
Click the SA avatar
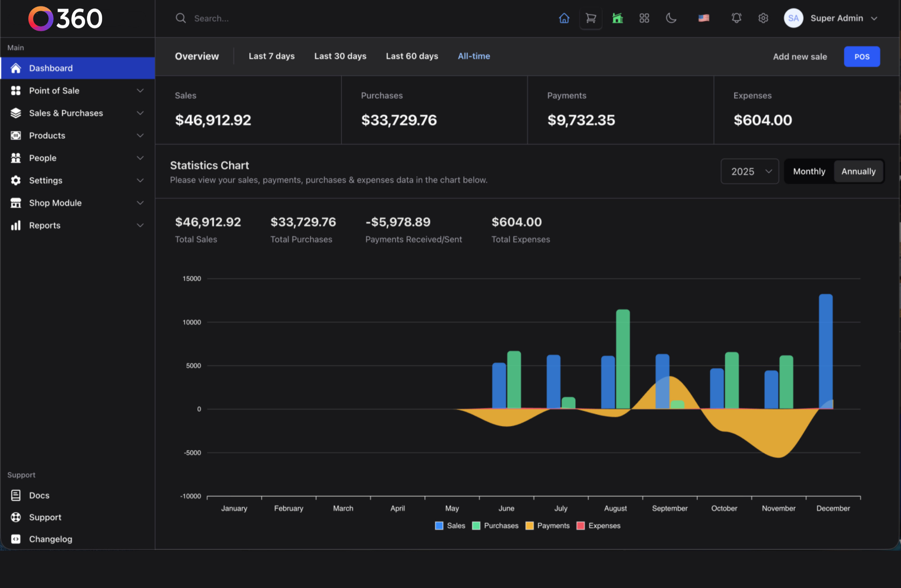793,18
